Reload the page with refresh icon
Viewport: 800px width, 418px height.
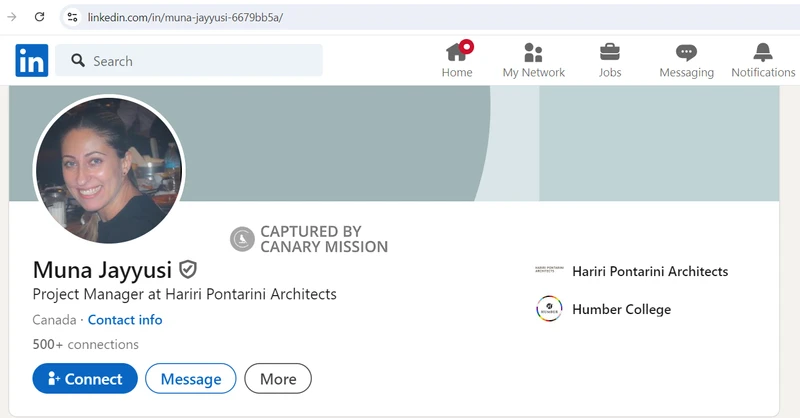tap(39, 17)
